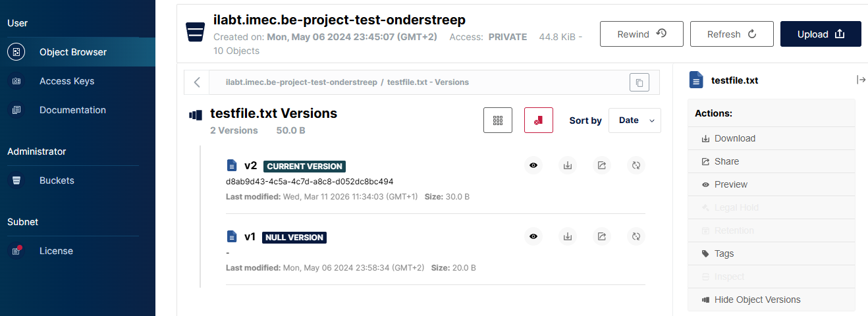Image resolution: width=868 pixels, height=316 pixels.
Task: Download the v1 version via its icon
Action: (568, 236)
